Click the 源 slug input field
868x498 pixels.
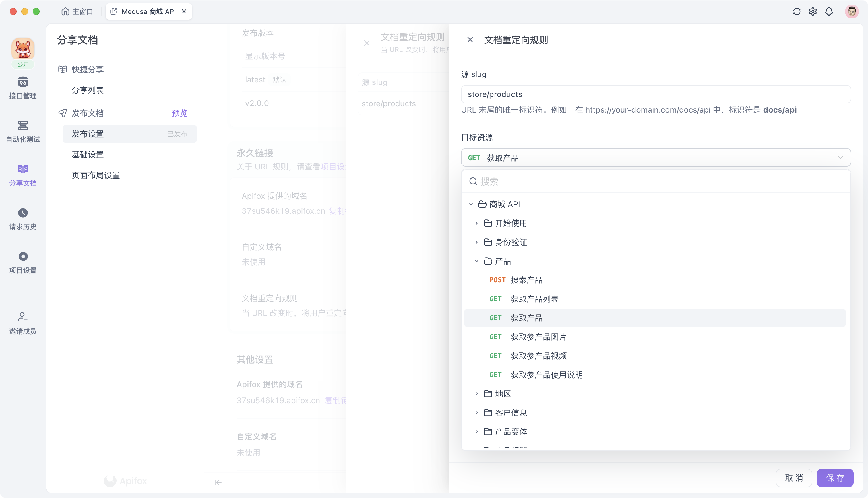(656, 94)
